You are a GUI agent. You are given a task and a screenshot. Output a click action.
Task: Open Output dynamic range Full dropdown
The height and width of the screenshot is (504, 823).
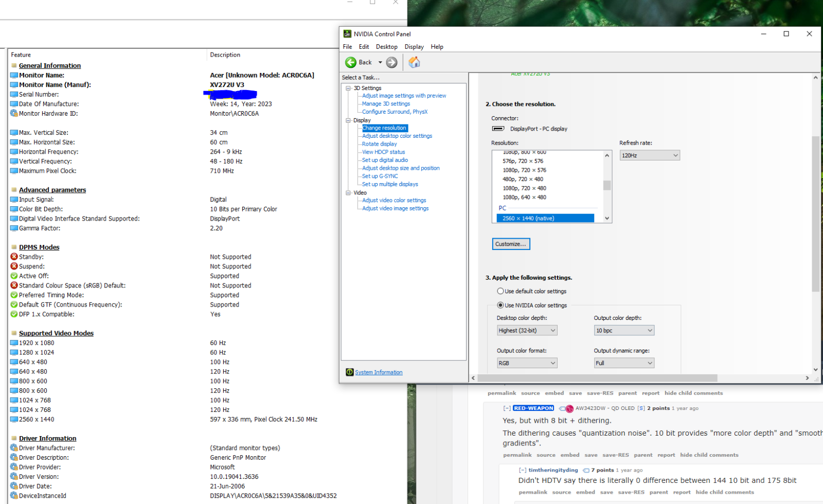pyautogui.click(x=624, y=363)
